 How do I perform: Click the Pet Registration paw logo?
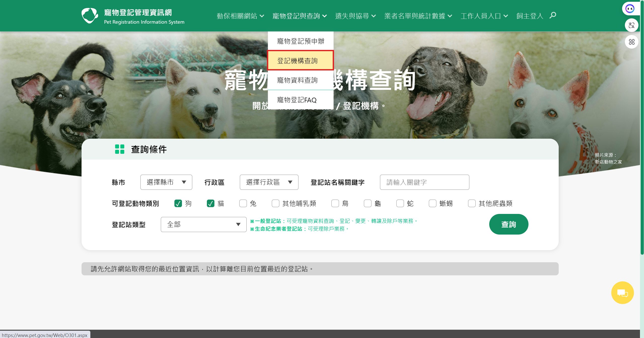pos(89,15)
